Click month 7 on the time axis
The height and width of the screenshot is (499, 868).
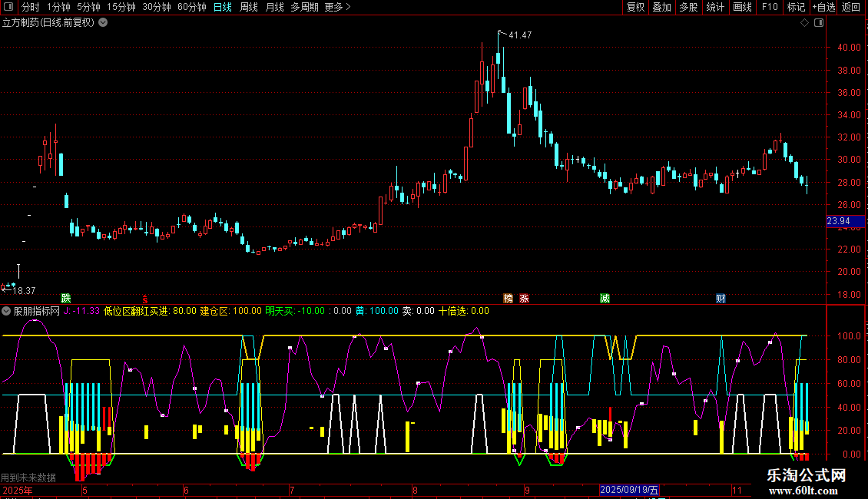point(292,490)
